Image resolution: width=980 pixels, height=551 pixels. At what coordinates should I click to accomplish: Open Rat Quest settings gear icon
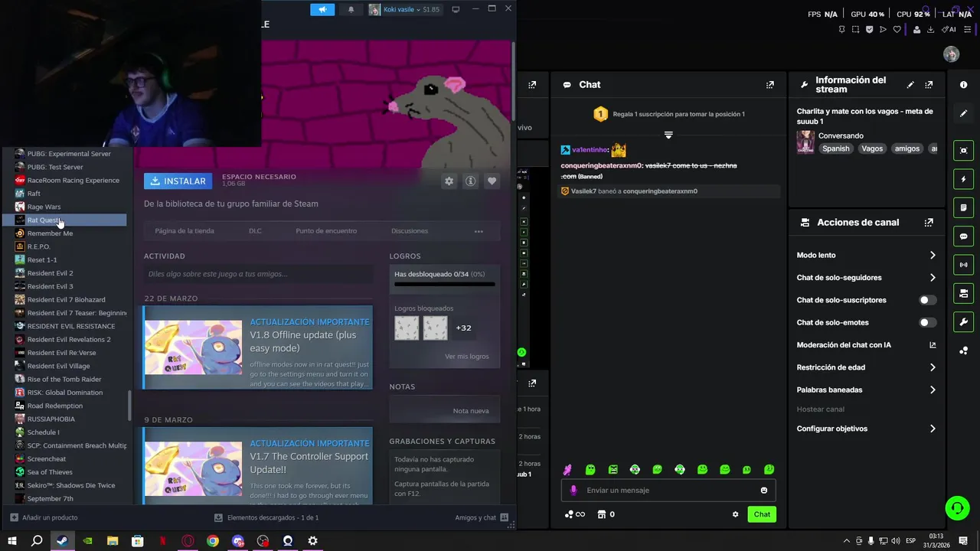pyautogui.click(x=449, y=181)
